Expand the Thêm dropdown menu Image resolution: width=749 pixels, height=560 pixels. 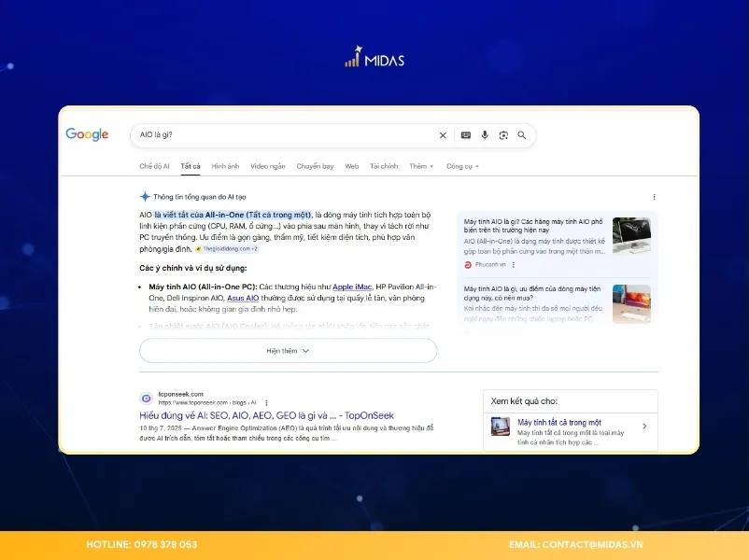[x=421, y=166]
